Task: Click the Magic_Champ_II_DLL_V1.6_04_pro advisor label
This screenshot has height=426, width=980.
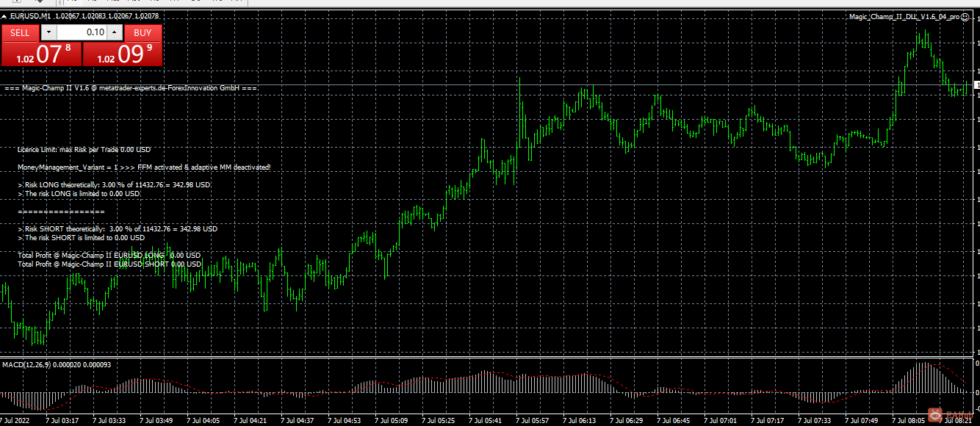Action: (904, 16)
